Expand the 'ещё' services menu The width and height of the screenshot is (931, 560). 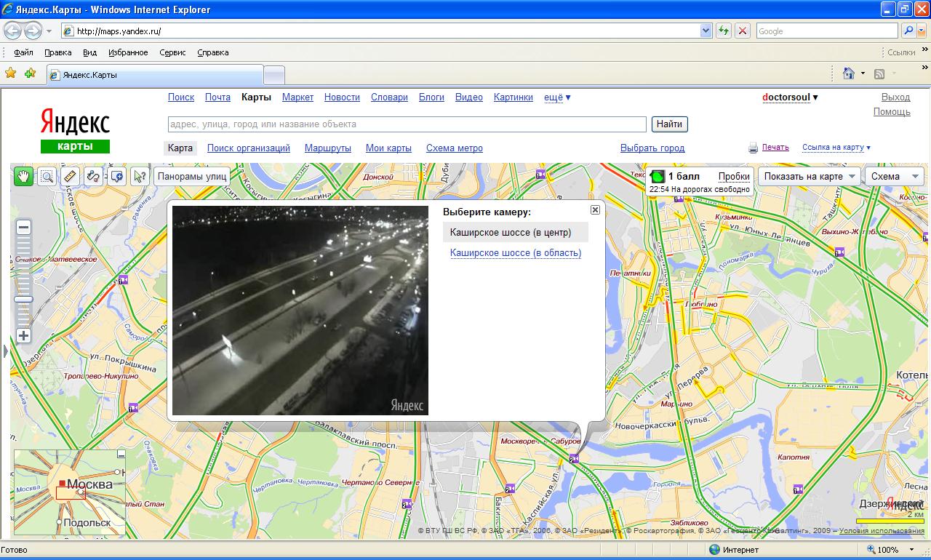pos(557,97)
